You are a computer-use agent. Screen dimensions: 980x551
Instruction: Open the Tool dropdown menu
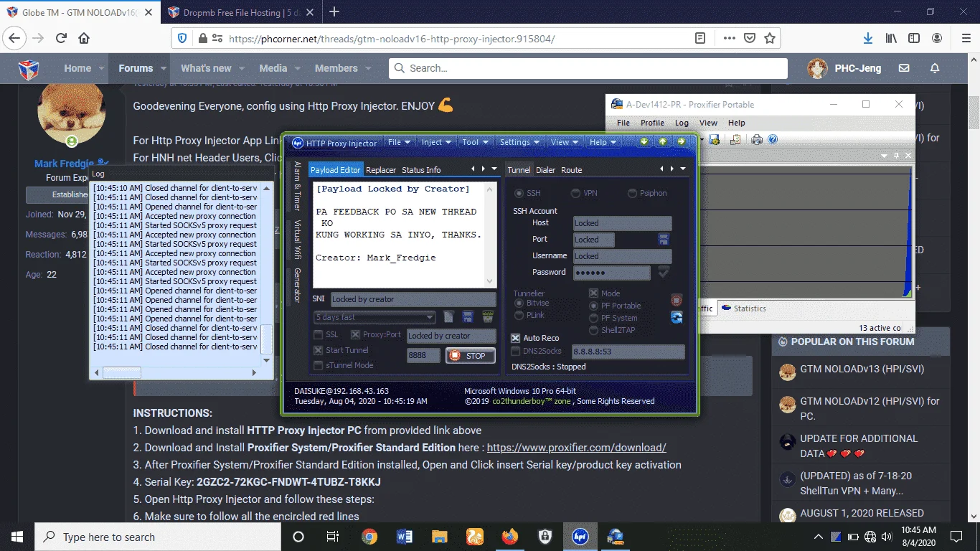pos(475,142)
